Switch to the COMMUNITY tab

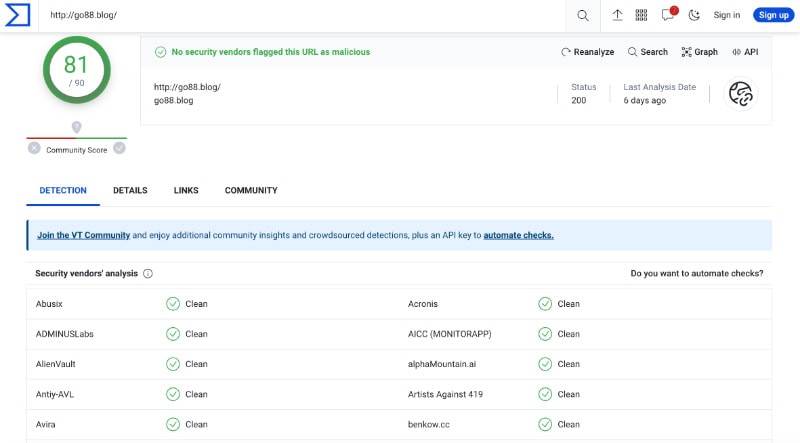pyautogui.click(x=251, y=190)
